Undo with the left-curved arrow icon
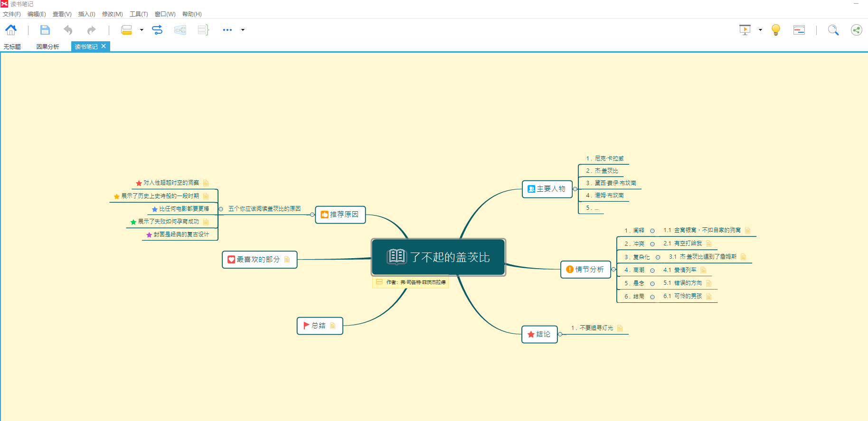 coord(68,30)
